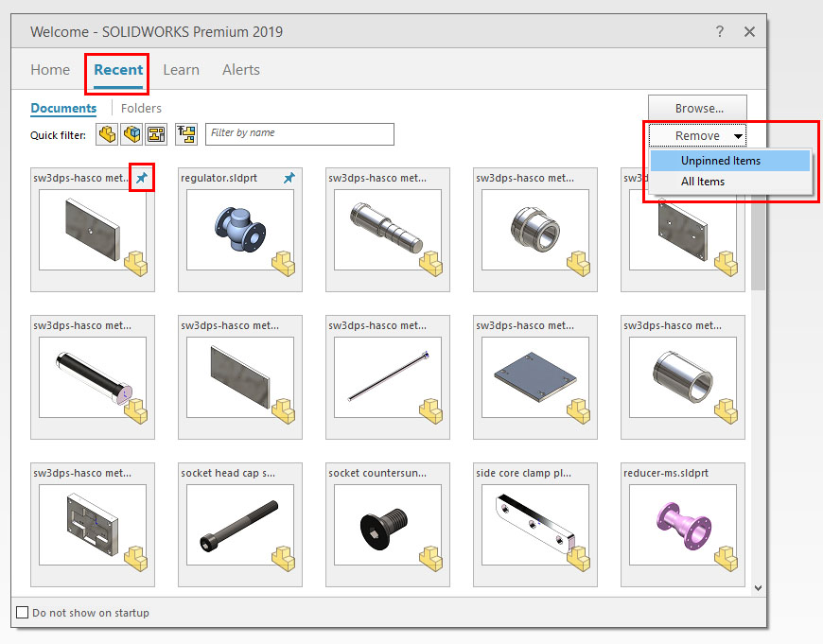Unpin the pinned sw3dps-hasco document
Viewport: 823px width, 644px height.
[142, 178]
